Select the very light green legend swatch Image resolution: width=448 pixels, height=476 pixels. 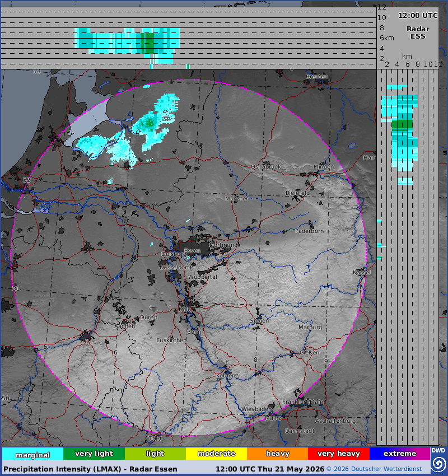click(x=94, y=454)
